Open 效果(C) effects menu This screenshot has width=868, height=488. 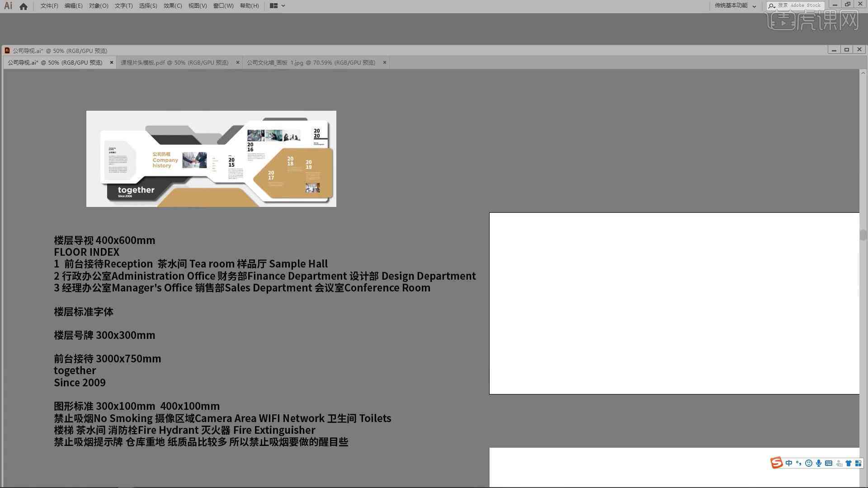point(172,5)
